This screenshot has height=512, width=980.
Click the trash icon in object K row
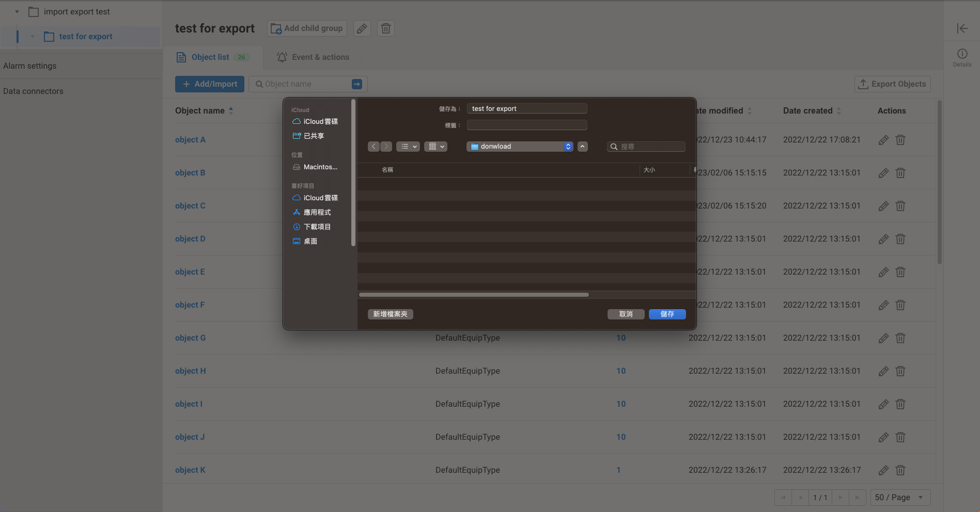(900, 470)
